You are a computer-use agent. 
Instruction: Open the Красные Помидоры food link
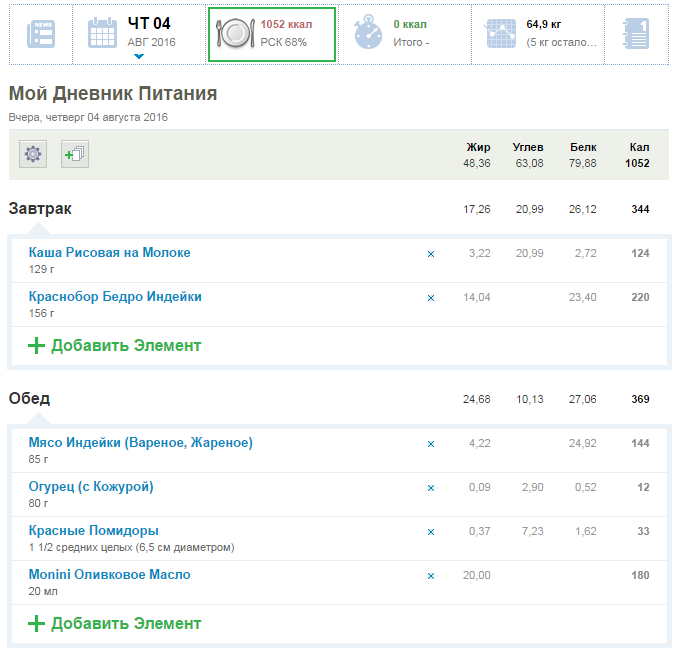coord(94,531)
